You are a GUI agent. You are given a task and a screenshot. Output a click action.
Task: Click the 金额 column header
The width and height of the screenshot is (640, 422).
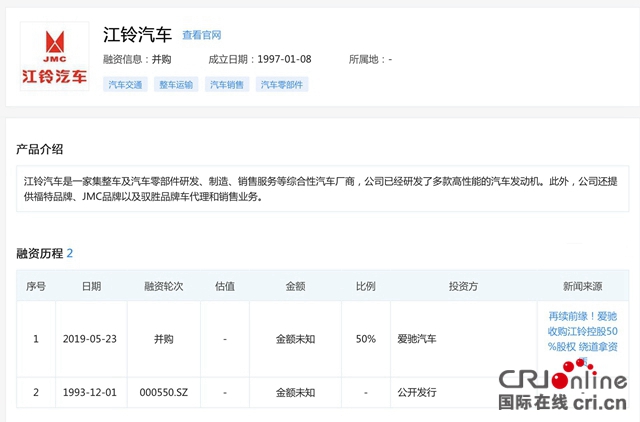(x=296, y=287)
